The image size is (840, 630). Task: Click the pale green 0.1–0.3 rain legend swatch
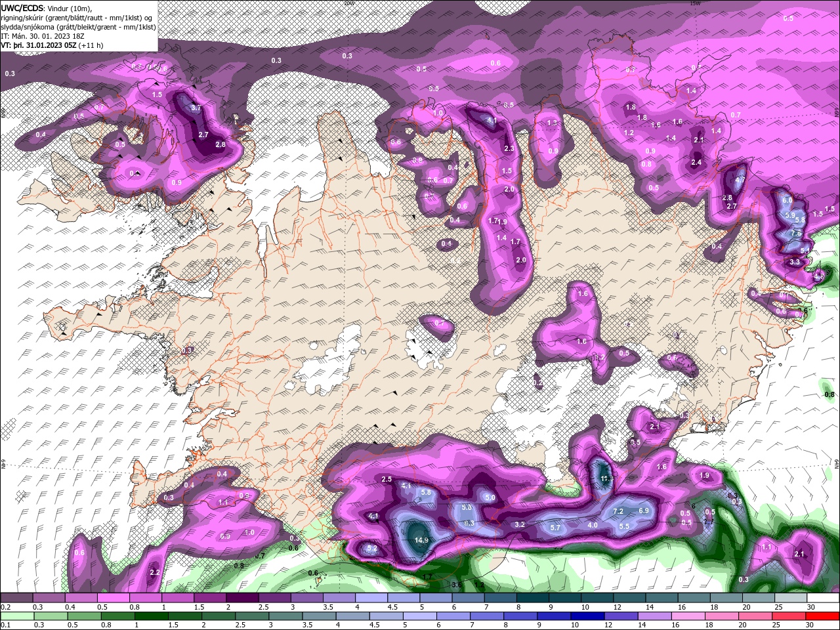tap(16, 616)
